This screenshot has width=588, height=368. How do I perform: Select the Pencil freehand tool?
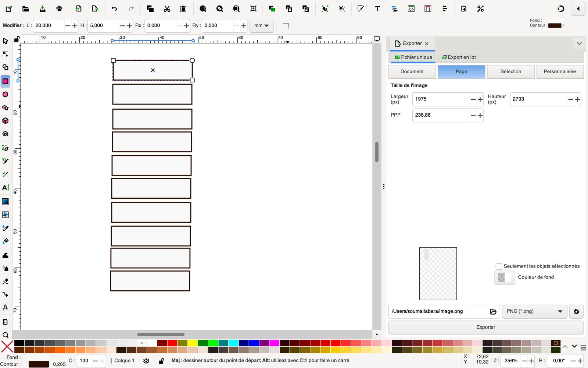(x=5, y=161)
